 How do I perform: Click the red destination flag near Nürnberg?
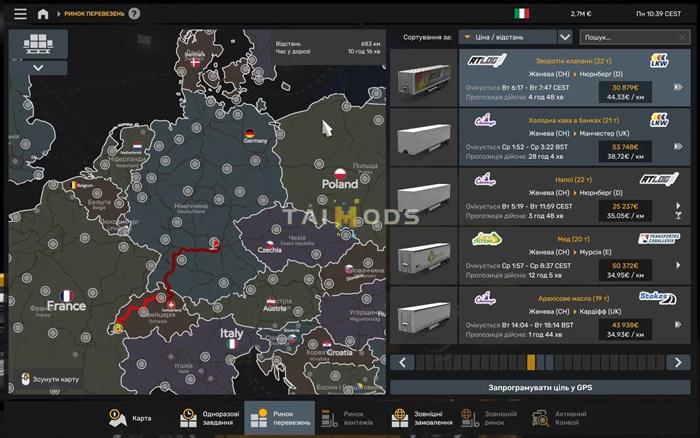tap(216, 243)
